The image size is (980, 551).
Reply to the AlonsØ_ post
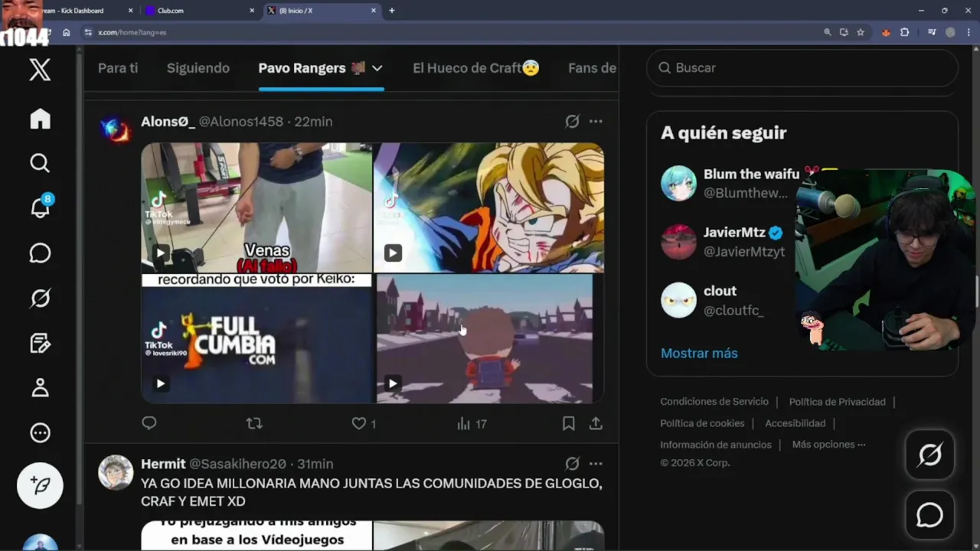pyautogui.click(x=149, y=423)
